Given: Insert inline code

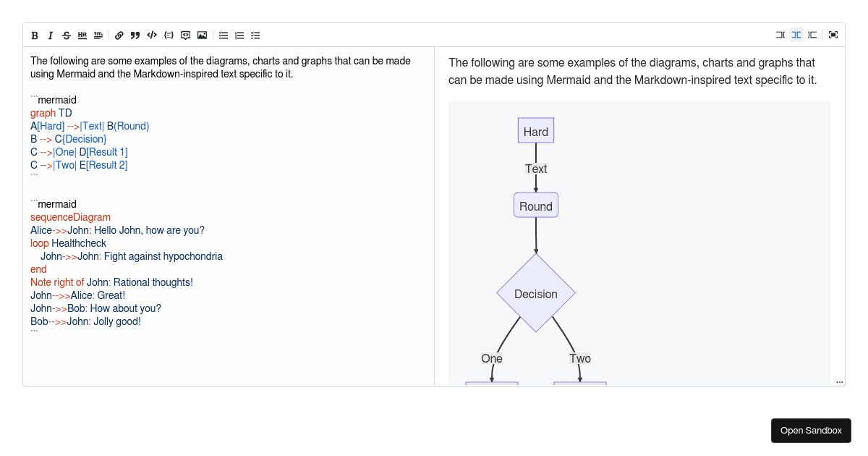Looking at the screenshot, I should [152, 35].
